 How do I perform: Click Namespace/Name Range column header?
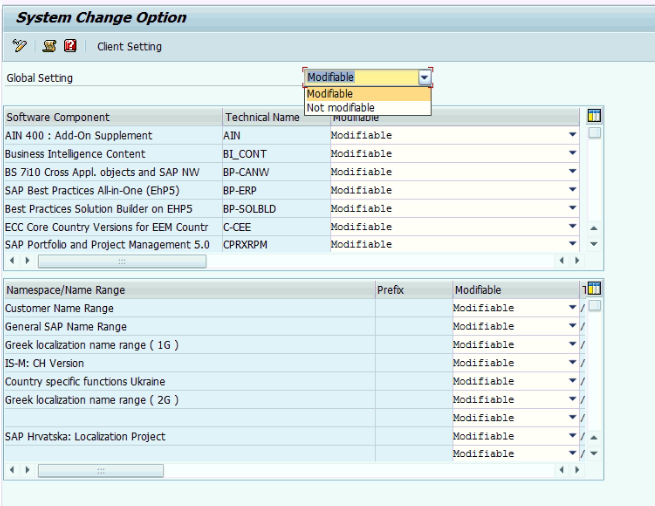[190, 290]
